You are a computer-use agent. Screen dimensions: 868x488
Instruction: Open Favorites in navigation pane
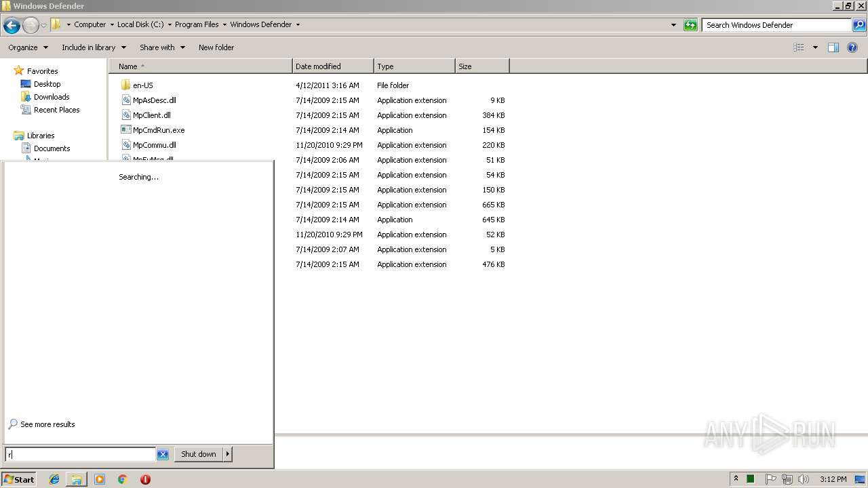pyautogui.click(x=42, y=71)
